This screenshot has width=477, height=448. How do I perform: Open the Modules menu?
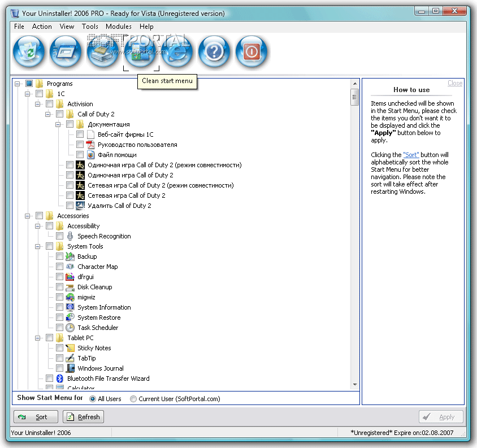pyautogui.click(x=119, y=27)
